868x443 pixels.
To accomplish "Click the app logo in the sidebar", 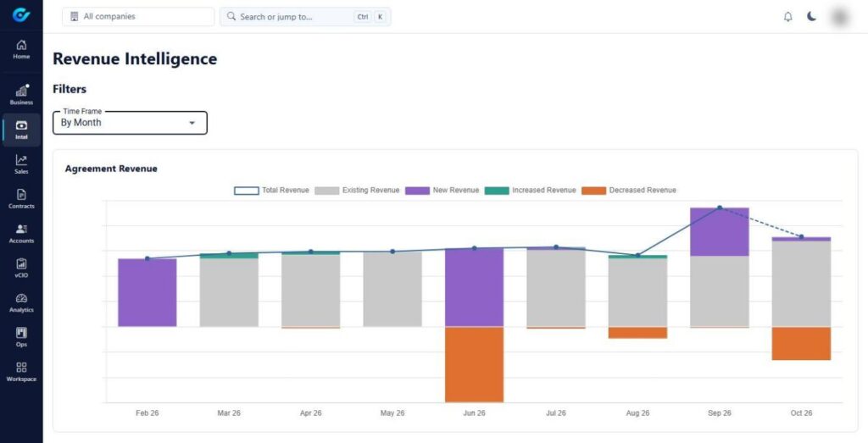I will (x=21, y=15).
